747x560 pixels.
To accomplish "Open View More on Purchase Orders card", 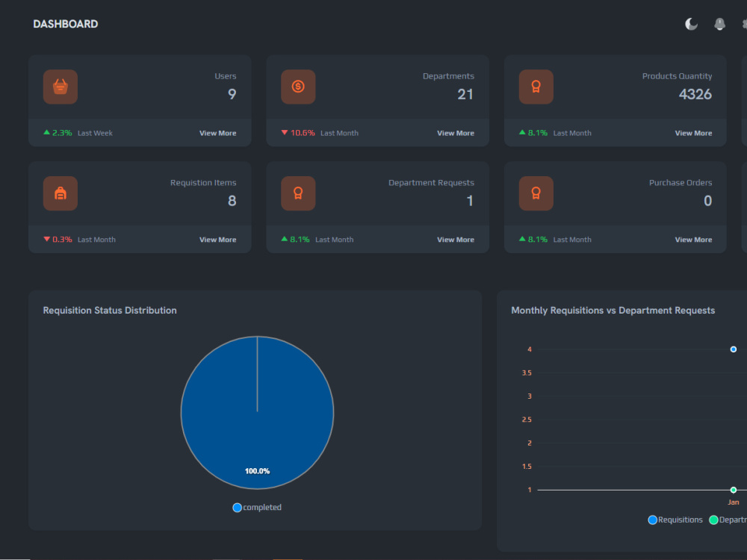I will click(693, 240).
